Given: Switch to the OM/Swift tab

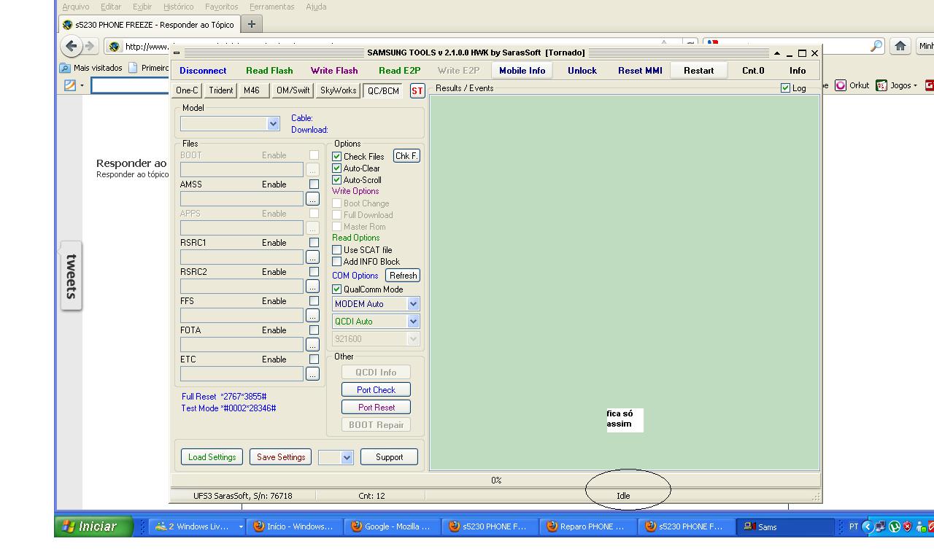Looking at the screenshot, I should coord(293,90).
